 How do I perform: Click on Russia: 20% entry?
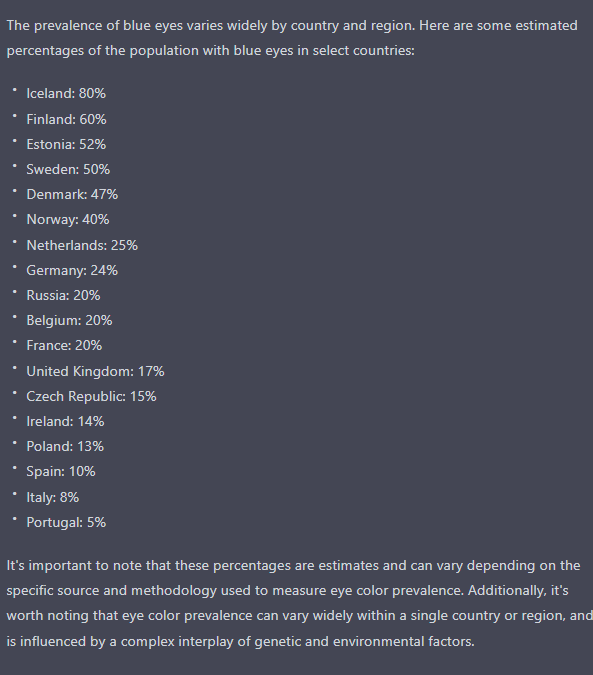click(x=63, y=295)
